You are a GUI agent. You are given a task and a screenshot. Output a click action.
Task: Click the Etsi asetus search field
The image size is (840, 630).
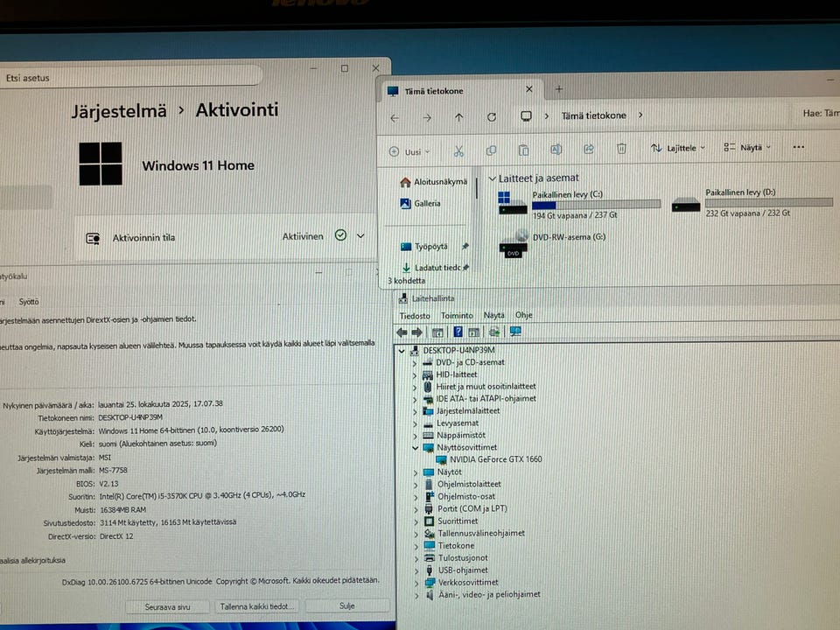tap(131, 78)
